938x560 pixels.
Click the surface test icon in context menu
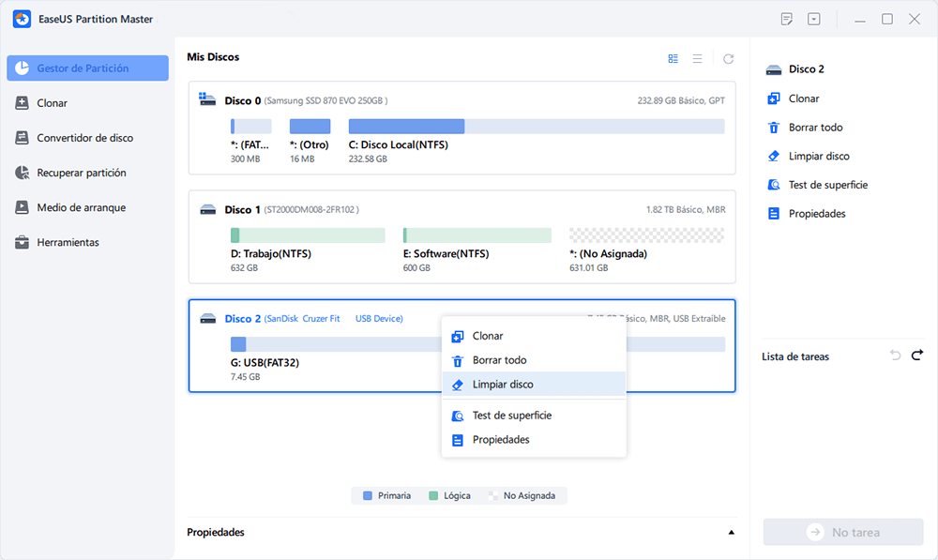pos(458,416)
